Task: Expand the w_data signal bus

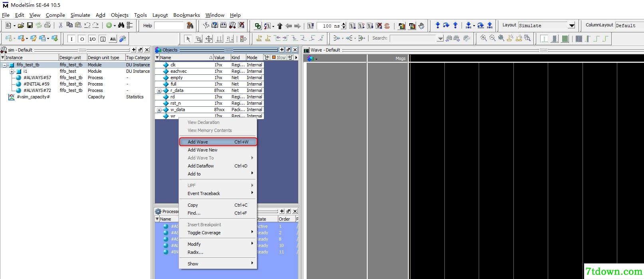Action: pos(159,110)
